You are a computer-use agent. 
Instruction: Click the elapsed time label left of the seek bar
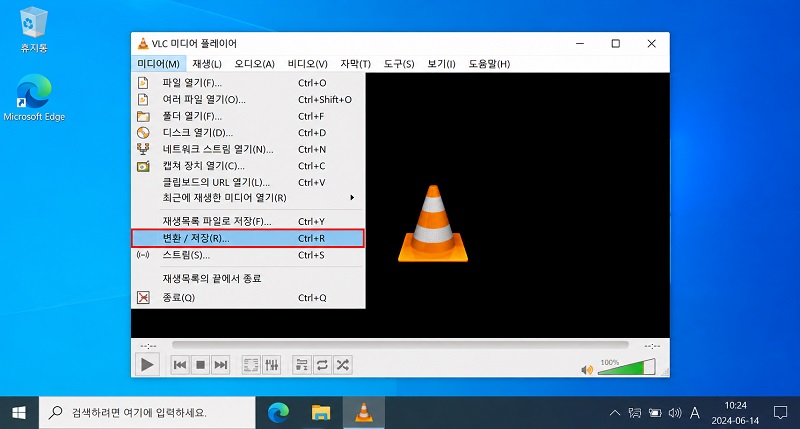pos(148,346)
